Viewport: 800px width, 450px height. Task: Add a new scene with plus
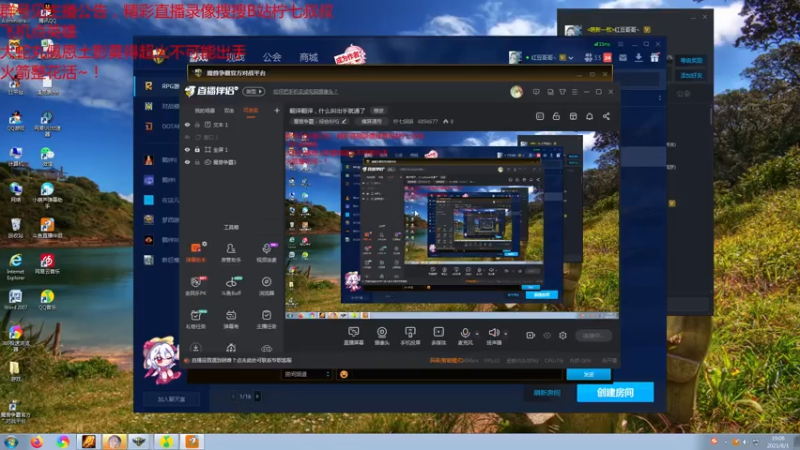coord(277,110)
